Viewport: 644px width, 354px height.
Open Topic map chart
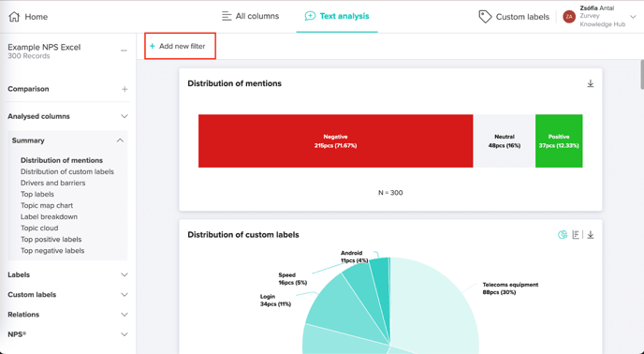[47, 206]
